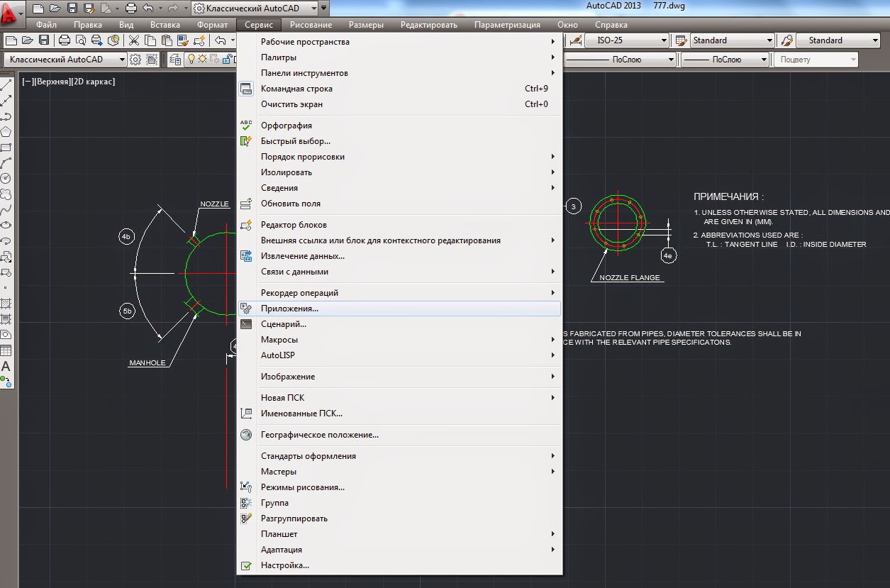Select the Multiline Text A tool
This screenshot has width=890, height=588.
[x=6, y=366]
